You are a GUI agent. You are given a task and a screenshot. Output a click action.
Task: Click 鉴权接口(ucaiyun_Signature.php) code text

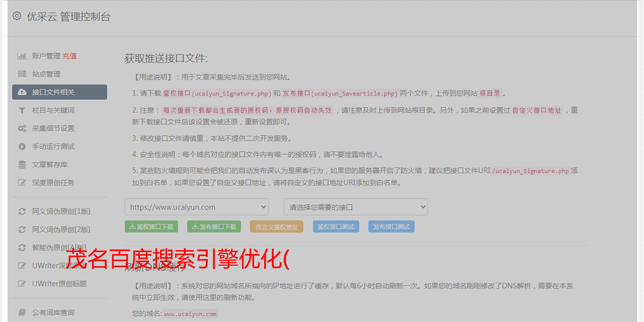coord(217,93)
